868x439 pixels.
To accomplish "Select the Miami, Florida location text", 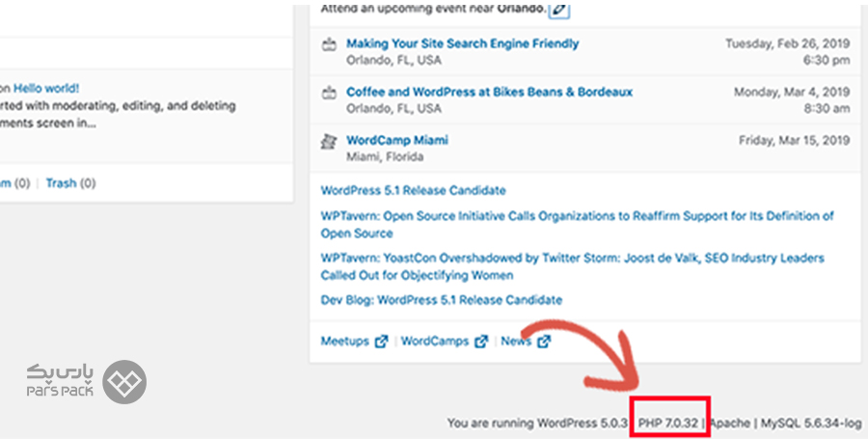I will point(385,156).
